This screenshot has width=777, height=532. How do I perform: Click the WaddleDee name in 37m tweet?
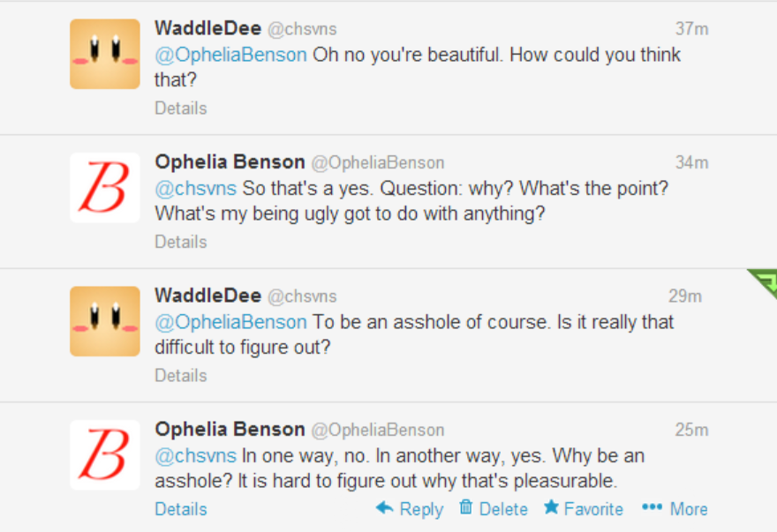207,28
